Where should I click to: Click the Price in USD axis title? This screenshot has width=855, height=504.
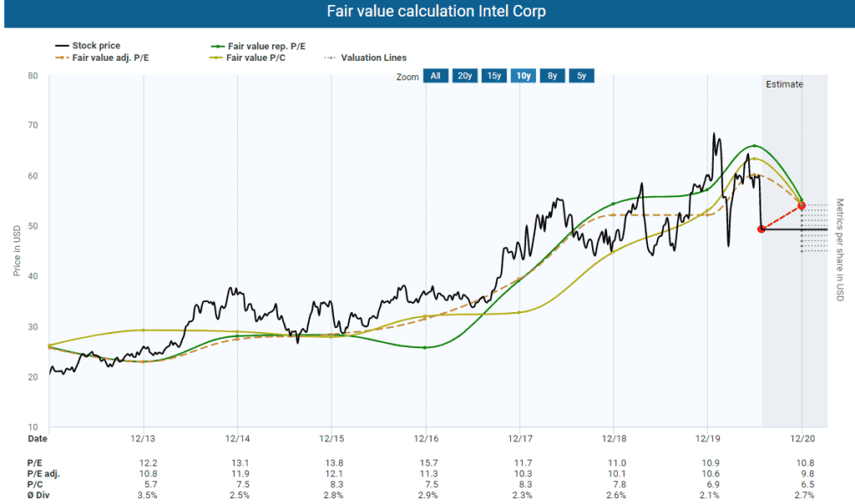coord(17,250)
